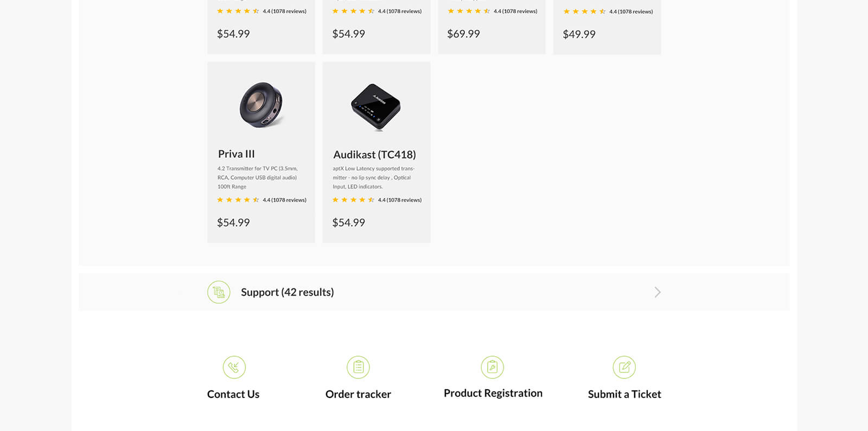Click Priva III star rating reviews
Image resolution: width=868 pixels, height=431 pixels.
261,200
